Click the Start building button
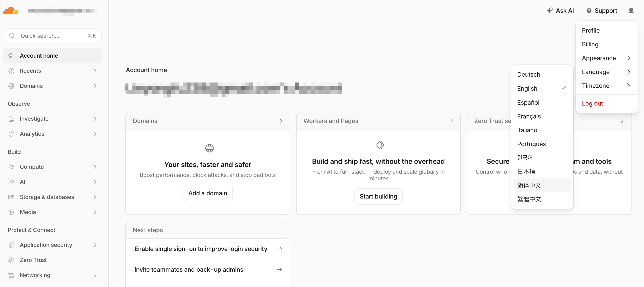This screenshot has width=644, height=287. (378, 196)
